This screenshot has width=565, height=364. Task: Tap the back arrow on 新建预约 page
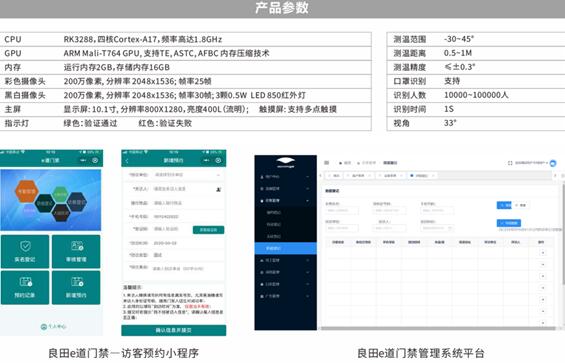coord(127,160)
